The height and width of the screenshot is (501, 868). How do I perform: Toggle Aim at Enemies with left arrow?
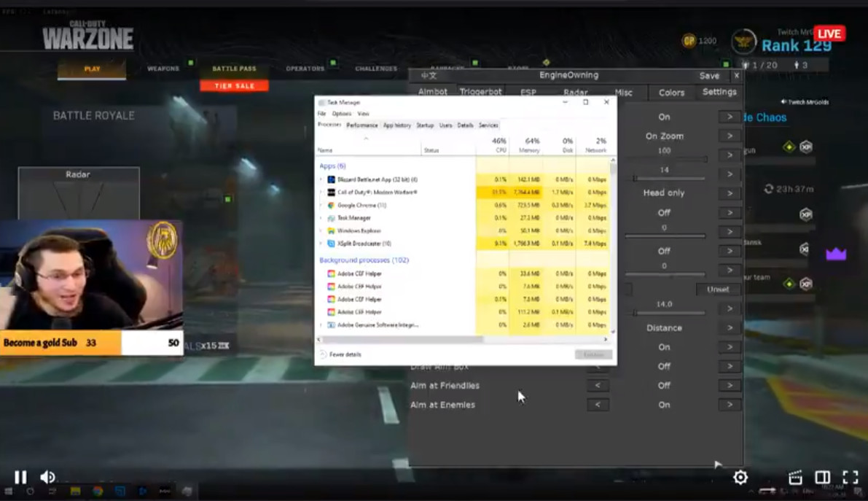(x=598, y=405)
